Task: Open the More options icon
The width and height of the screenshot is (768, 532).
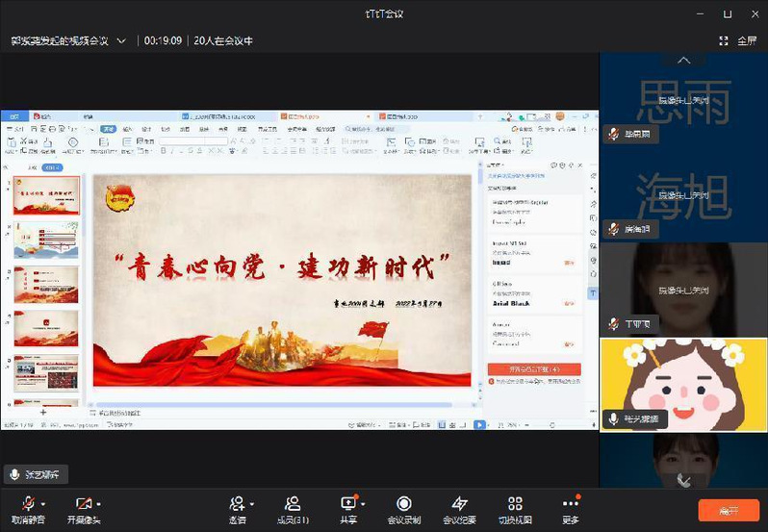Action: [x=571, y=505]
